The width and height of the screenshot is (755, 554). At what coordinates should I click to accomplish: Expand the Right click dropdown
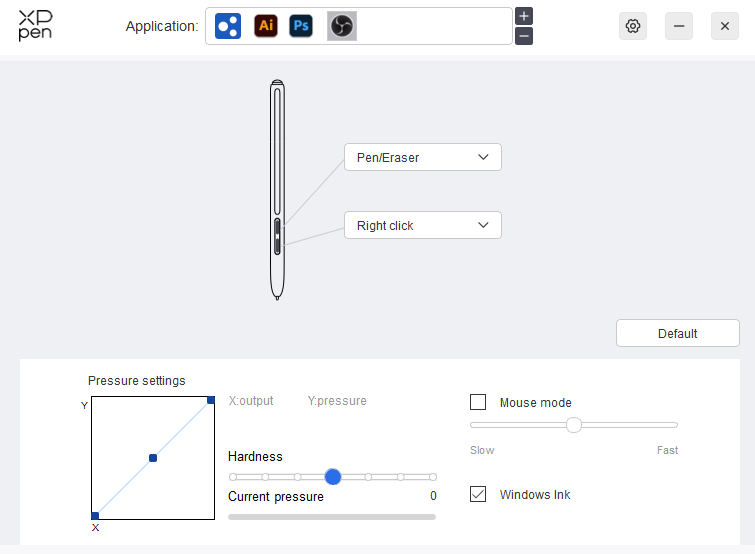pos(422,226)
